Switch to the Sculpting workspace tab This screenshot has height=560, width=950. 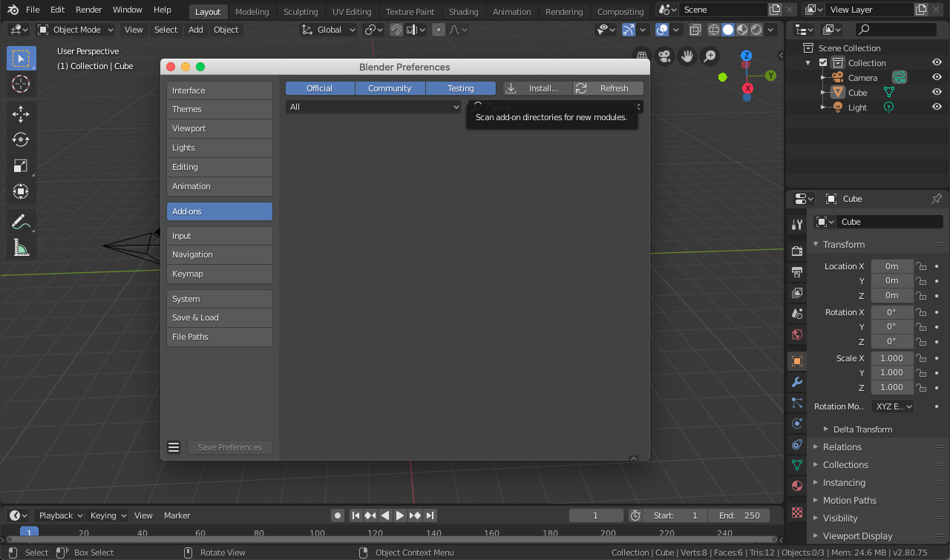(x=301, y=12)
